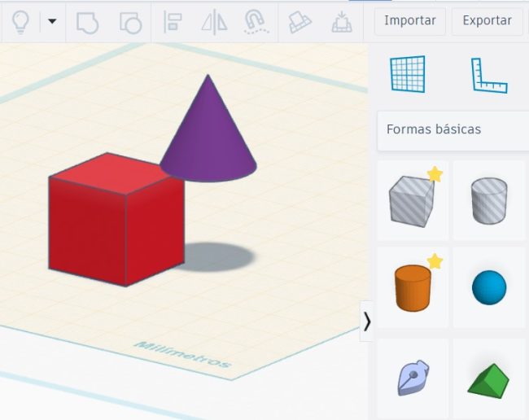Pick the striped hole box shape
The height and width of the screenshot is (420, 529).
point(412,200)
